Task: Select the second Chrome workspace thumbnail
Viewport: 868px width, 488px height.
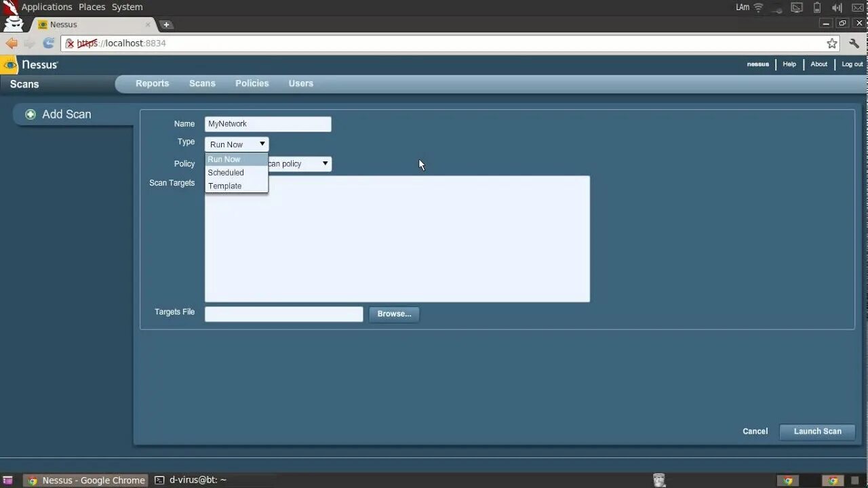Action: [833, 481]
